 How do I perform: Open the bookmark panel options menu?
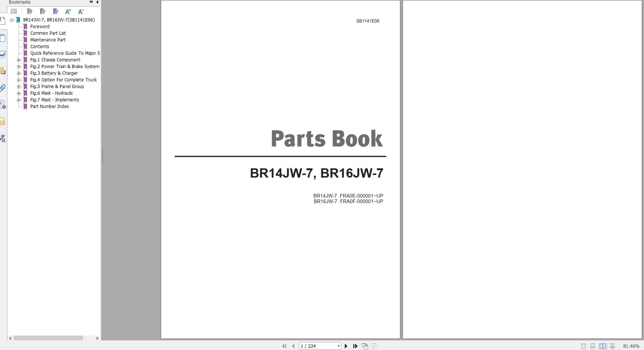tap(14, 11)
